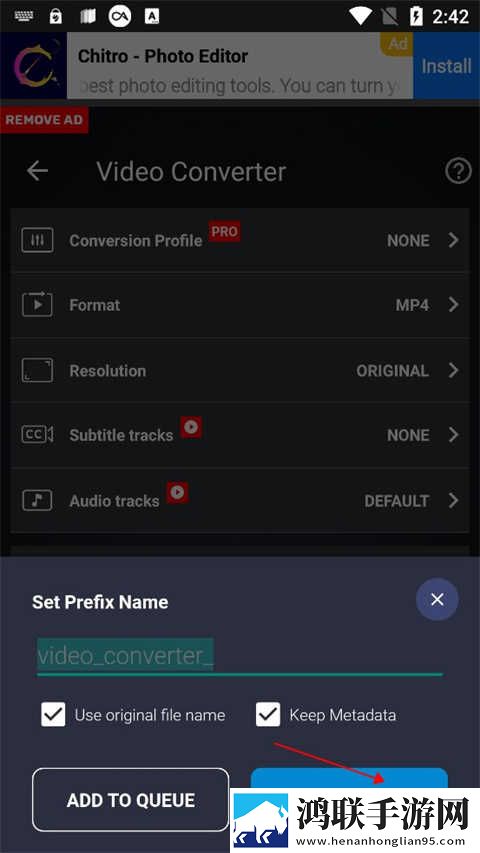Viewport: 480px width, 853px height.
Task: Expand the Format MP4 option
Action: coord(239,305)
